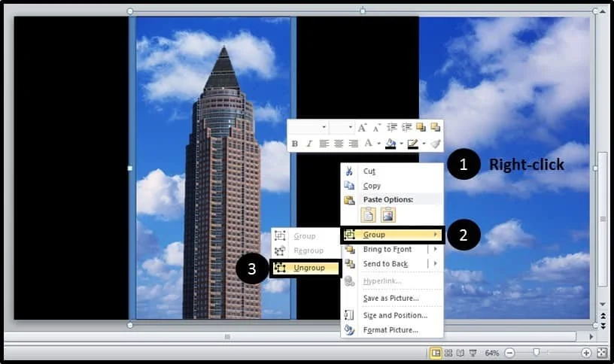This screenshot has height=364, width=614.
Task: Expand Send to Back submenu arrow
Action: (435, 263)
